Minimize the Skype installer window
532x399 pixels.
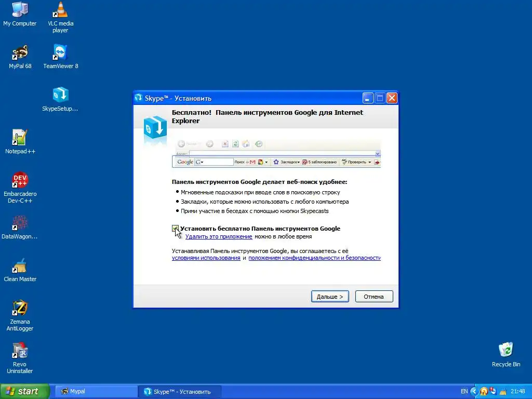(368, 98)
